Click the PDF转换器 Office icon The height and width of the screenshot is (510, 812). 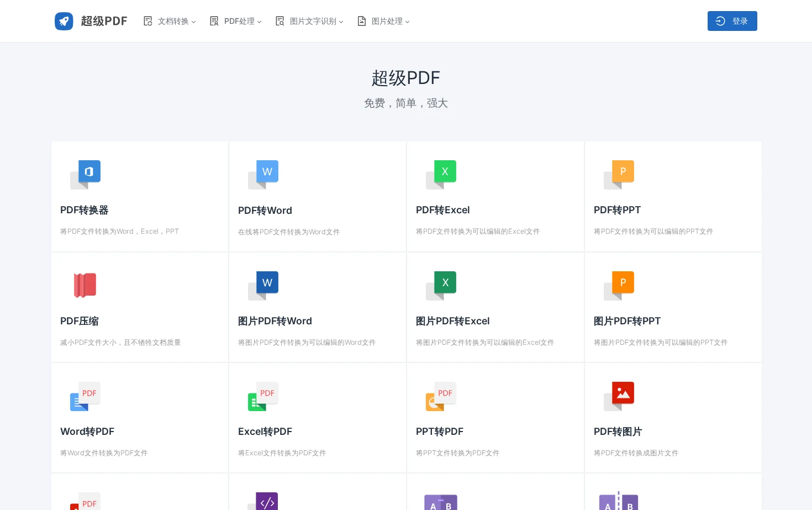[85, 175]
